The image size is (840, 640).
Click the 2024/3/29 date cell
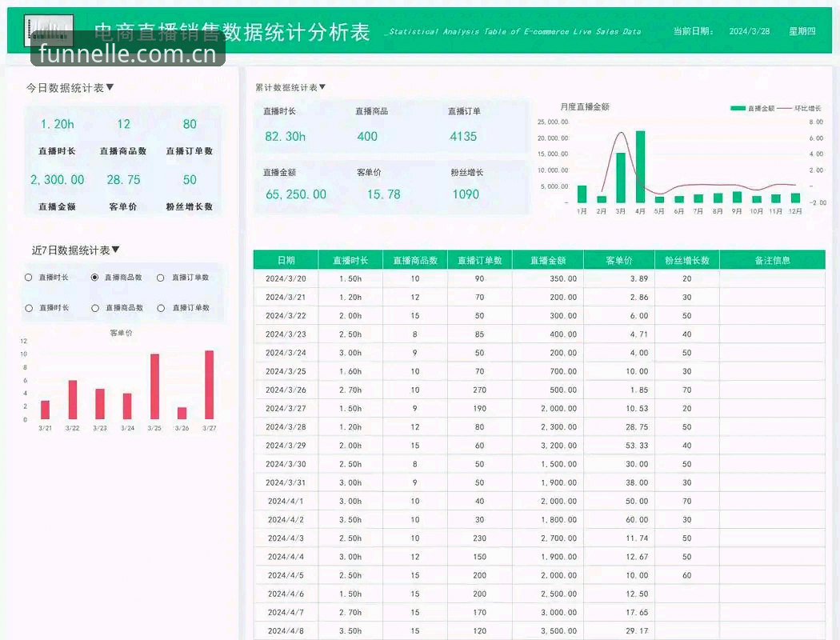286,446
